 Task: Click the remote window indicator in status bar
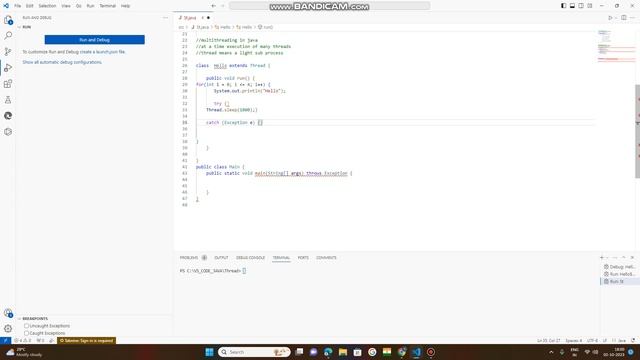(5, 340)
